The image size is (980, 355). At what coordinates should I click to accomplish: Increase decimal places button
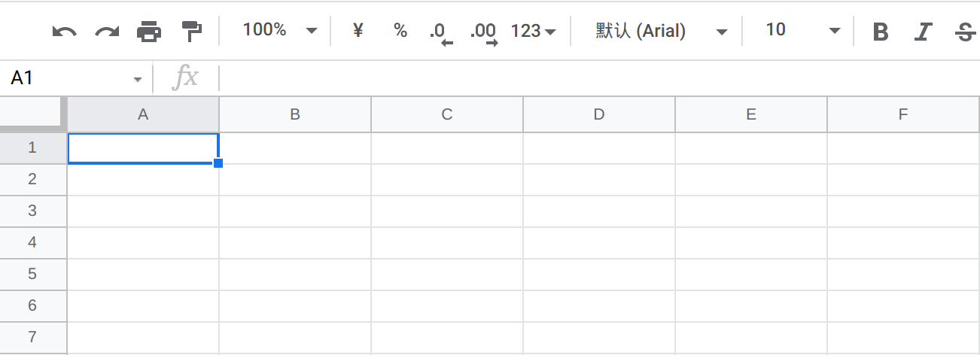tap(483, 32)
